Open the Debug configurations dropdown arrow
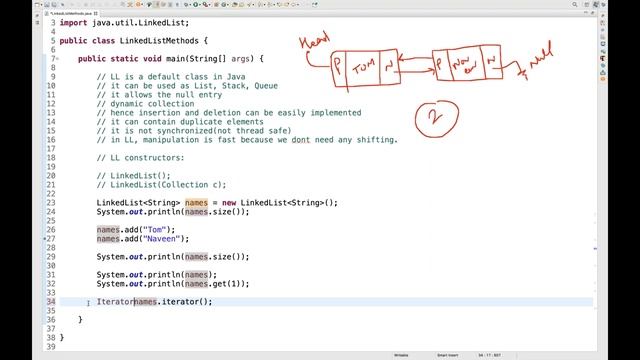This screenshot has height=360, width=640. pos(190,4)
